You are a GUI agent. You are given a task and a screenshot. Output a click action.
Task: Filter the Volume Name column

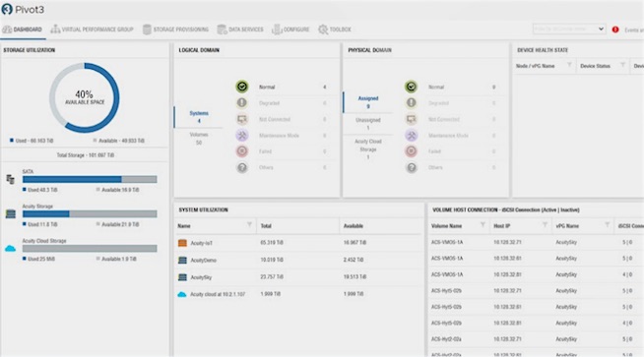coord(483,224)
